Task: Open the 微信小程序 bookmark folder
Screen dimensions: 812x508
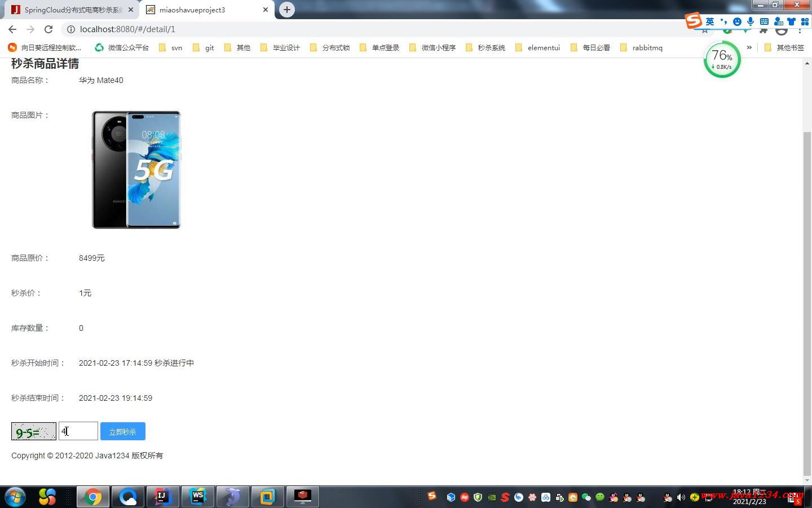Action: coord(433,48)
